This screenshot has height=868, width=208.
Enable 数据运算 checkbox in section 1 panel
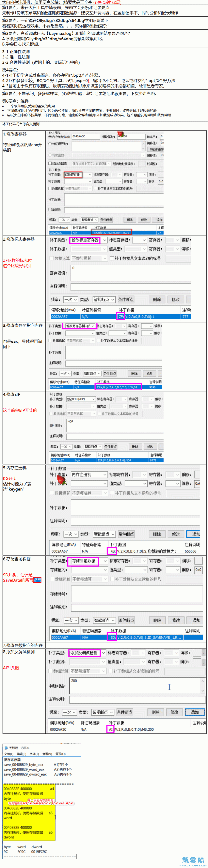50,189
